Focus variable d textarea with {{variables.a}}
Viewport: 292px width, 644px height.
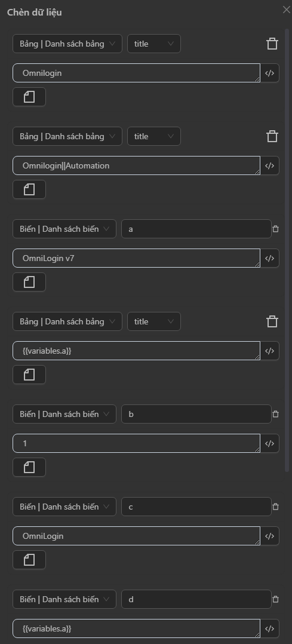pyautogui.click(x=136, y=629)
